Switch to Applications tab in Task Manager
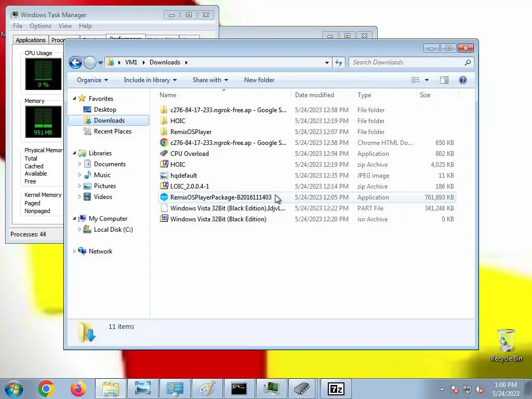Image resolution: width=532 pixels, height=399 pixels. [x=31, y=40]
